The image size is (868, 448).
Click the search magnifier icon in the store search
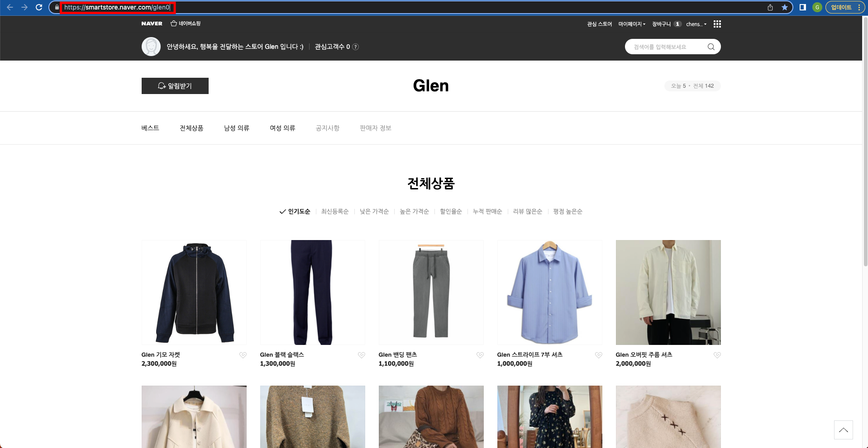[710, 47]
